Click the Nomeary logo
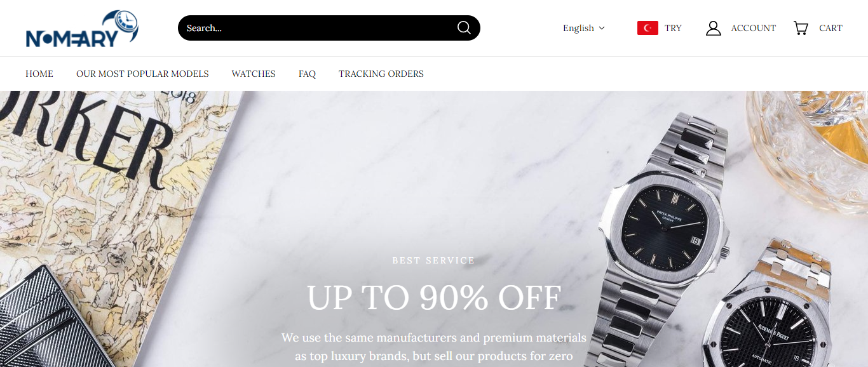868x367 pixels. point(82,29)
